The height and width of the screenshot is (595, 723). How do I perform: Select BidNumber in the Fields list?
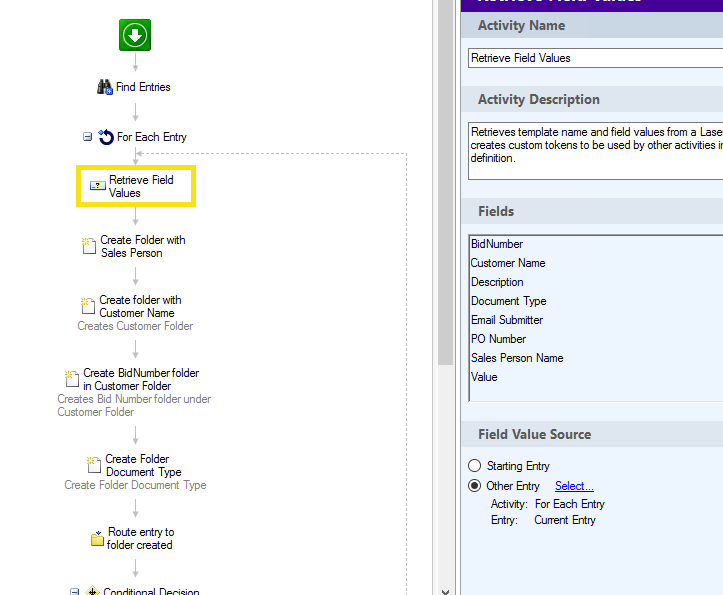497,244
